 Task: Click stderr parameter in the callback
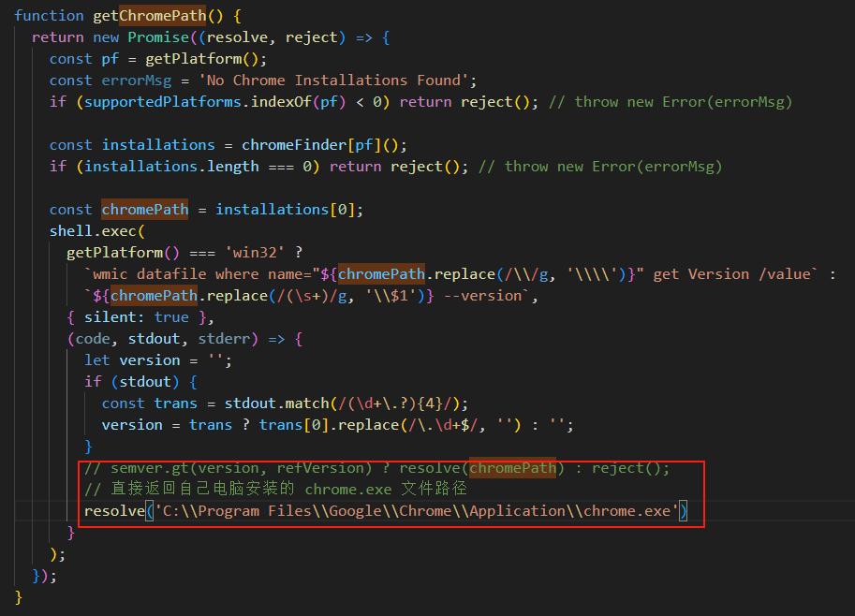tap(224, 339)
